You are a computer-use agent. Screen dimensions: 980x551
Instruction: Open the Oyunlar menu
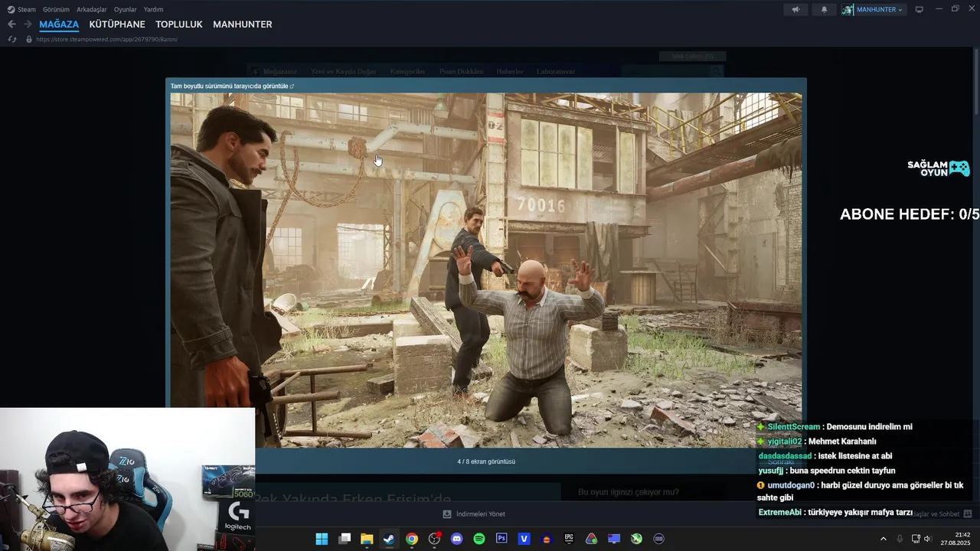point(126,9)
